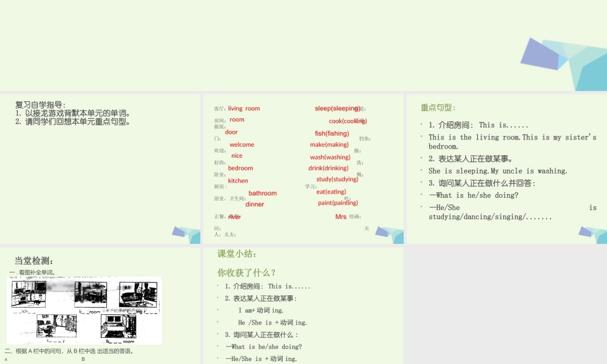
Task: Click the red text 'fish(fishing)'
Action: coord(332,133)
